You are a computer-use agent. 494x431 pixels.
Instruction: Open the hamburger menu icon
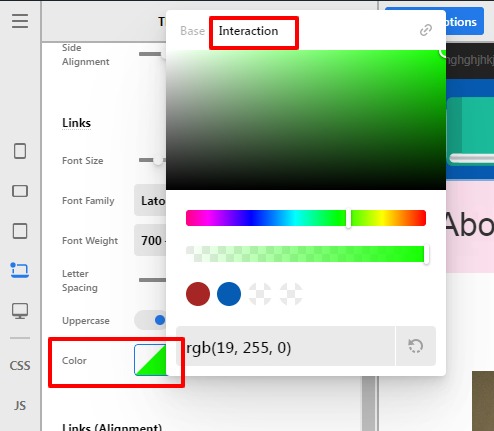(x=20, y=21)
